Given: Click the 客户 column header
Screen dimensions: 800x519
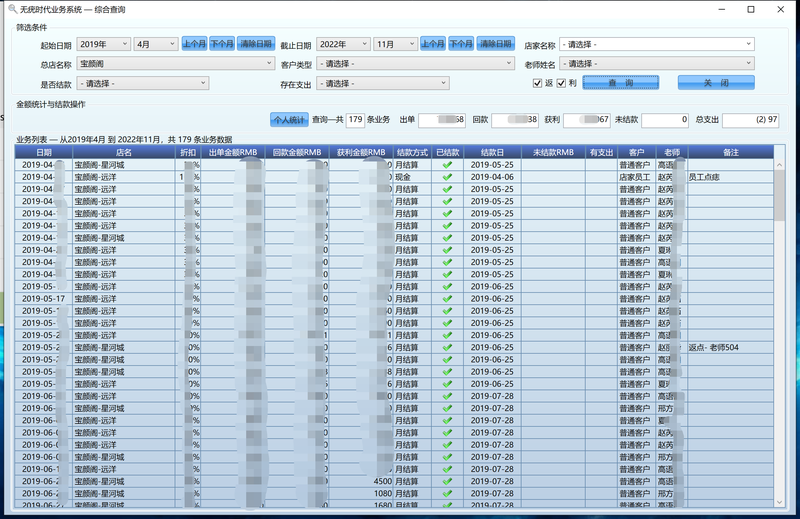Looking at the screenshot, I should (637, 152).
